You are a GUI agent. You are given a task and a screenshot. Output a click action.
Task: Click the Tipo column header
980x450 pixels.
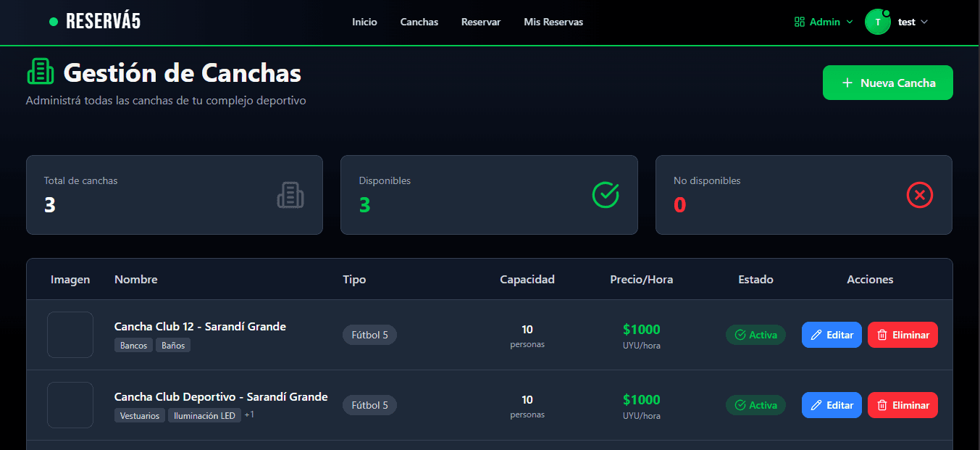point(354,279)
